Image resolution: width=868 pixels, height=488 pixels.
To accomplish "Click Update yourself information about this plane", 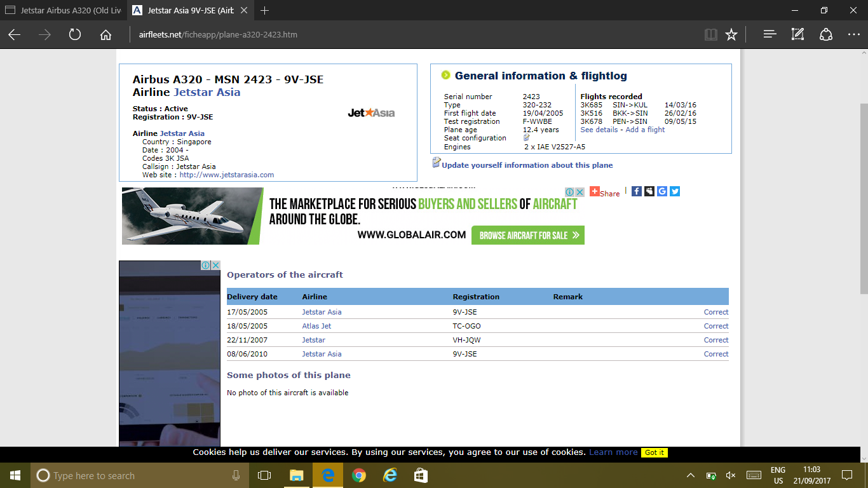I will [x=527, y=165].
